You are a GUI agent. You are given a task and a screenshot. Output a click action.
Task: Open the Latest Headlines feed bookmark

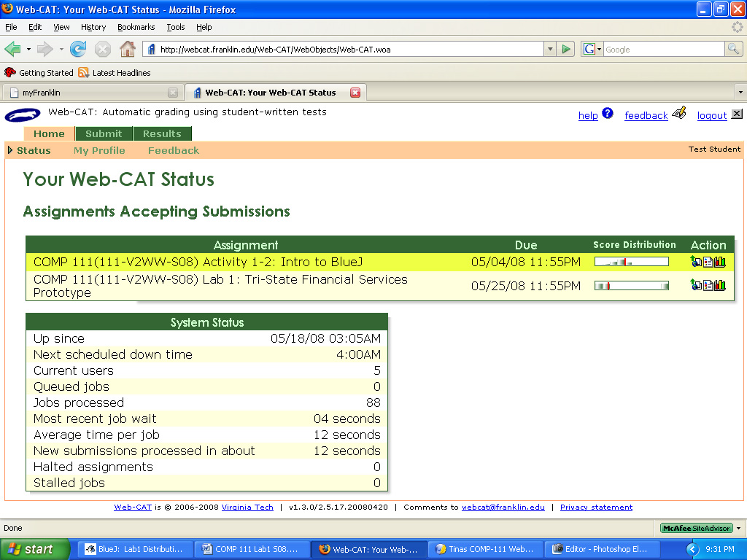click(x=115, y=73)
